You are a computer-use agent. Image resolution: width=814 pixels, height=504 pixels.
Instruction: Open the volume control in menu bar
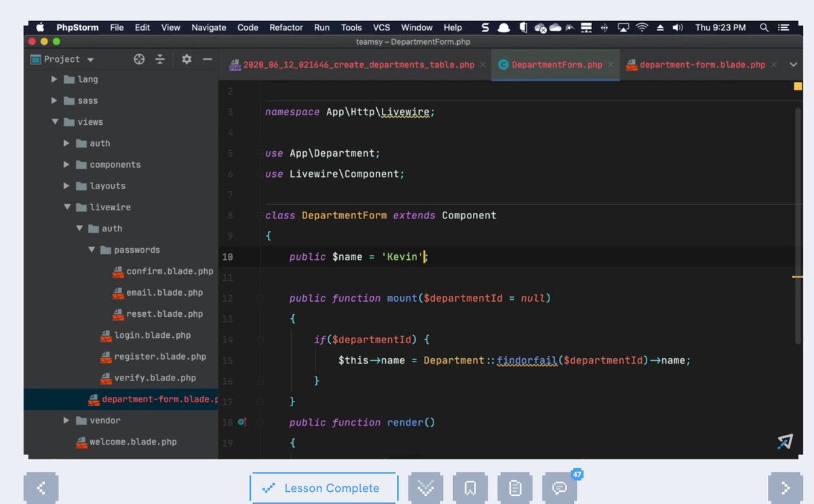(x=678, y=28)
